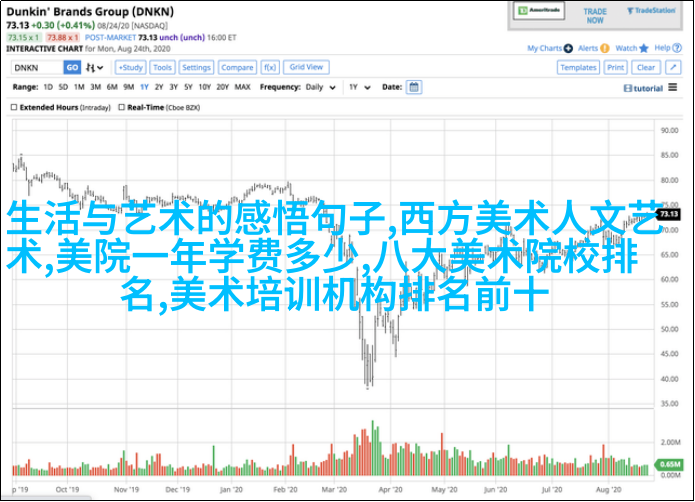Select the 1M range
The width and height of the screenshot is (695, 502).
pos(79,87)
